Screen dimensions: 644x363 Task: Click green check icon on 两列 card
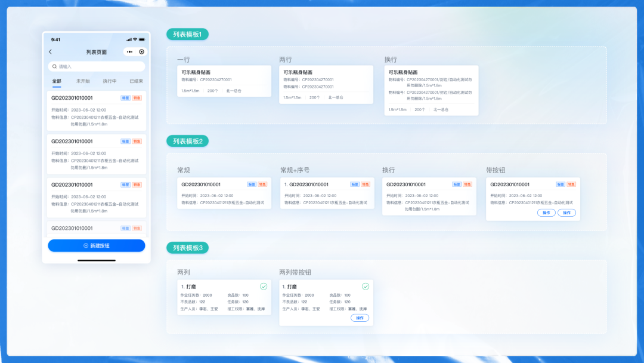pyautogui.click(x=264, y=287)
